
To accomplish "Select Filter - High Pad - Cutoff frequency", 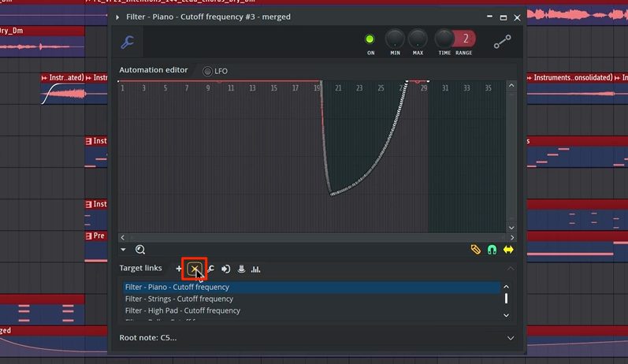I will coord(311,310).
